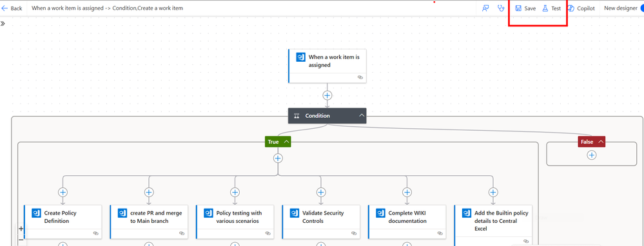Select the Create Policy Definition action

(63, 222)
